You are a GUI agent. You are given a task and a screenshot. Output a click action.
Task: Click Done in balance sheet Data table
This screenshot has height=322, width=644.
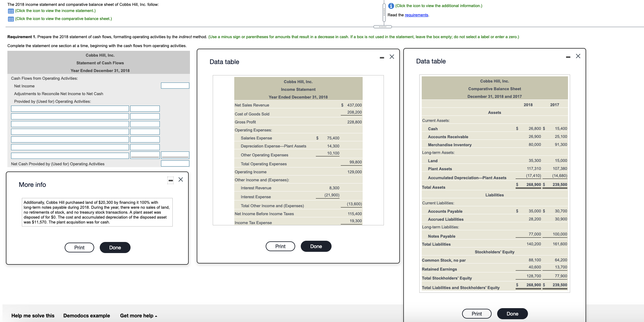(x=513, y=314)
